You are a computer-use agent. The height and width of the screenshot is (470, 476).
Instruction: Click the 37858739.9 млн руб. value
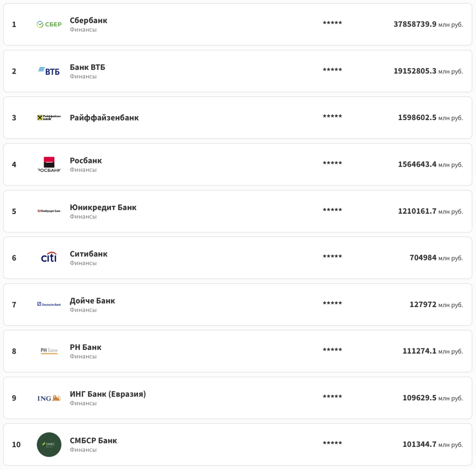[x=428, y=25]
